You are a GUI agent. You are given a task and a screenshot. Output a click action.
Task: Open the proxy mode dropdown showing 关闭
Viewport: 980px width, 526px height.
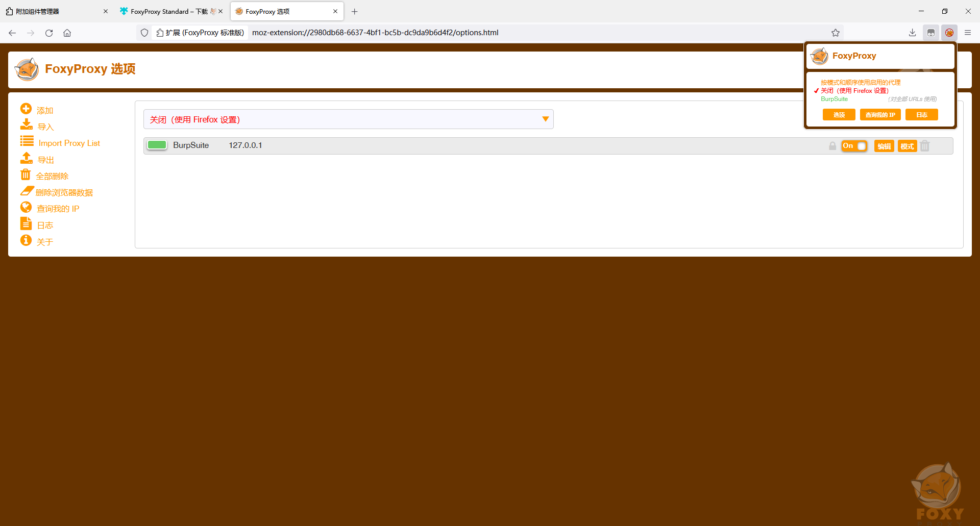(349, 119)
